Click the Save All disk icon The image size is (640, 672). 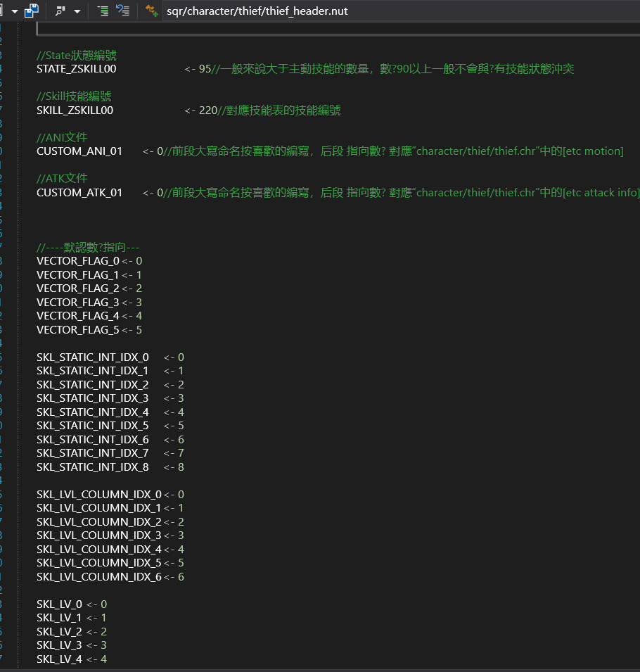[x=32, y=11]
